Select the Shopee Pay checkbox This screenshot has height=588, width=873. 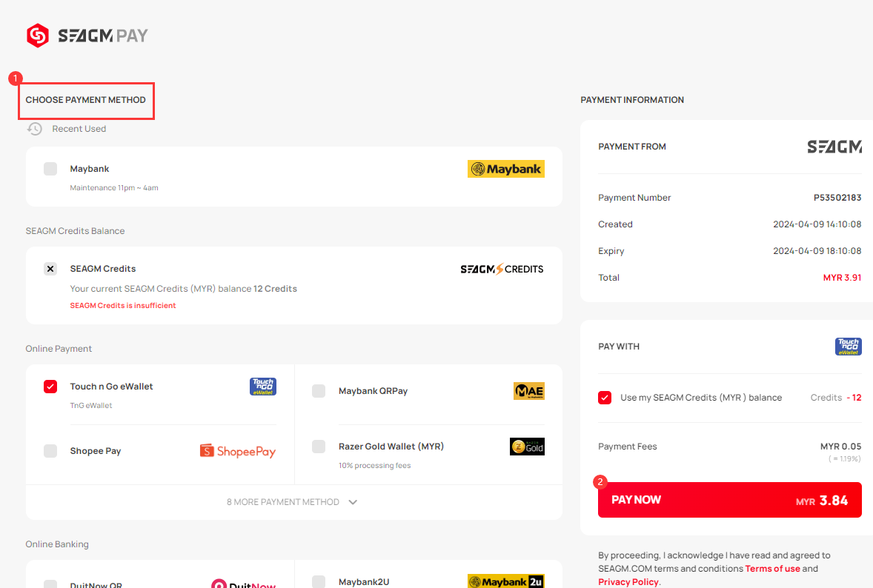coord(50,451)
